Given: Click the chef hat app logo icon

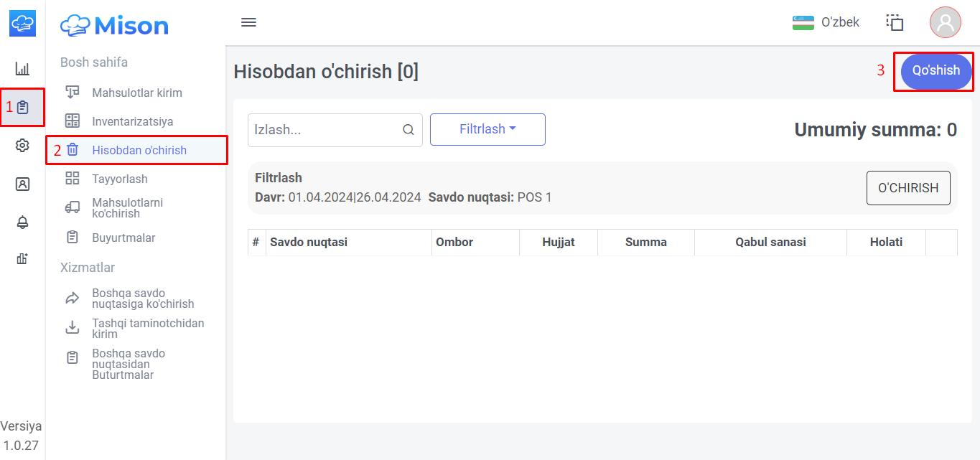Looking at the screenshot, I should tap(22, 23).
